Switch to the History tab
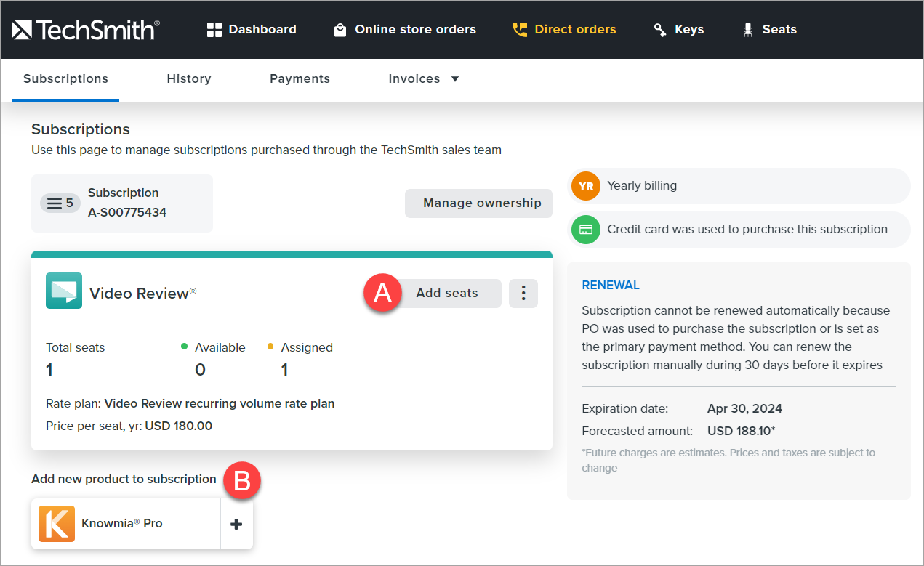Image resolution: width=924 pixels, height=566 pixels. [188, 78]
